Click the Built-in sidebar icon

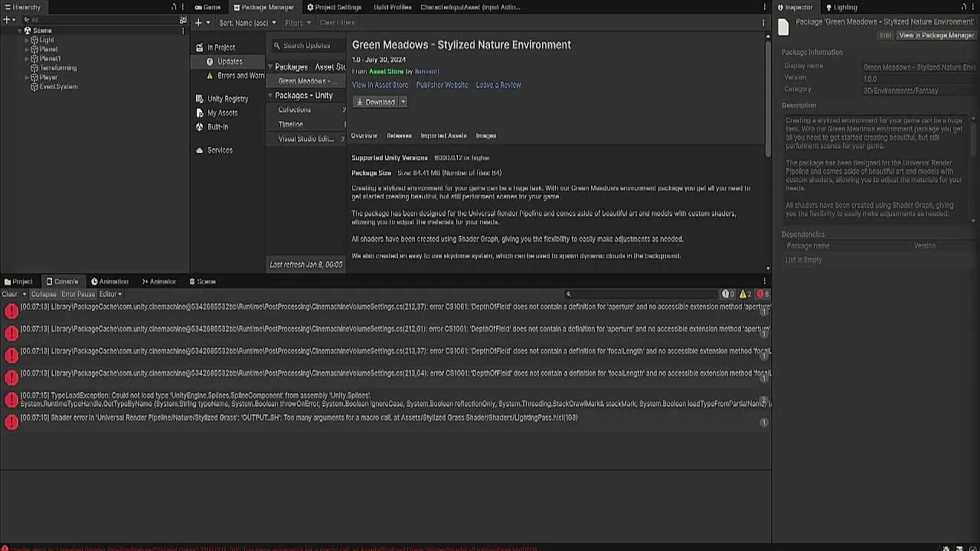pos(200,127)
